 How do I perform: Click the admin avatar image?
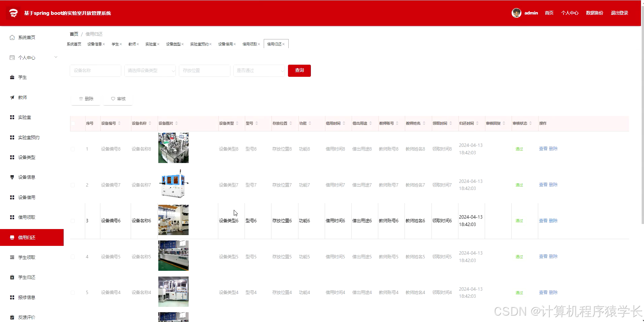[516, 13]
